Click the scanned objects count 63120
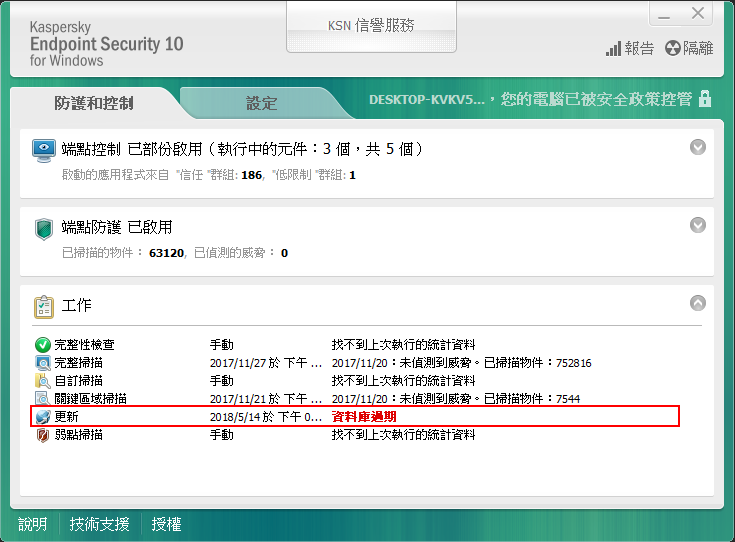Image resolution: width=735 pixels, height=542 pixels. coord(166,253)
